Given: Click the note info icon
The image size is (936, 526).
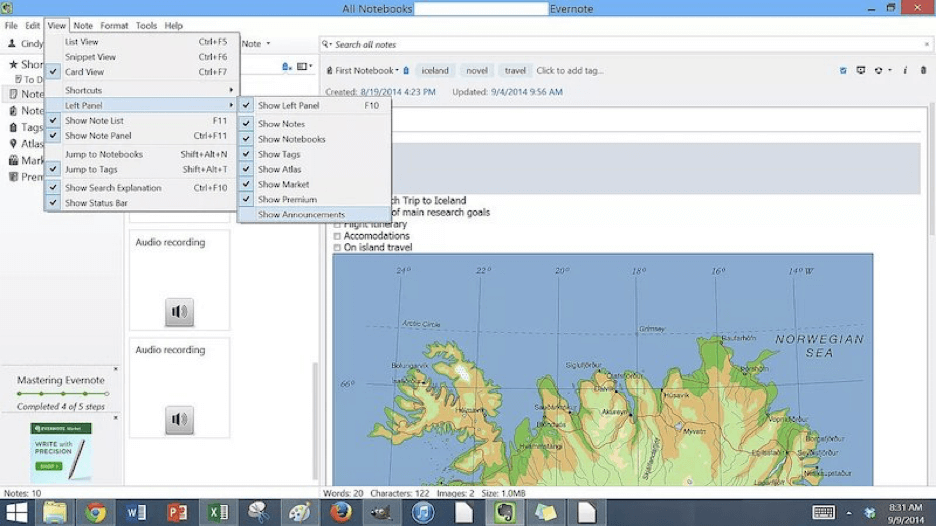Looking at the screenshot, I should click(x=905, y=71).
